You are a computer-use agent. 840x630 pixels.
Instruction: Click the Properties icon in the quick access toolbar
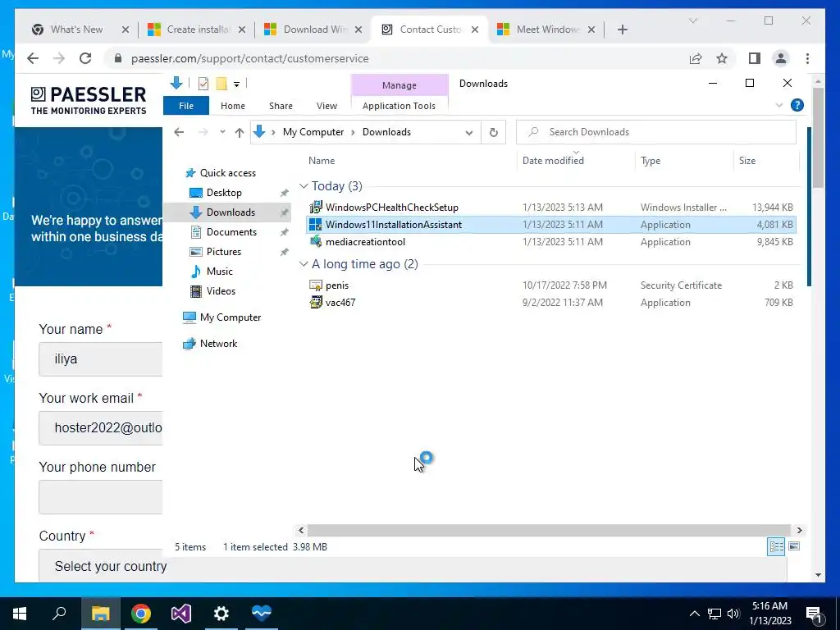(x=203, y=84)
